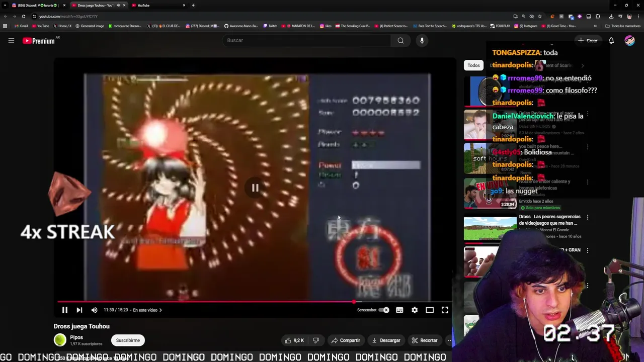Expand 'En este vídeo' chapters chevron
The height and width of the screenshot is (362, 644).
click(x=160, y=310)
